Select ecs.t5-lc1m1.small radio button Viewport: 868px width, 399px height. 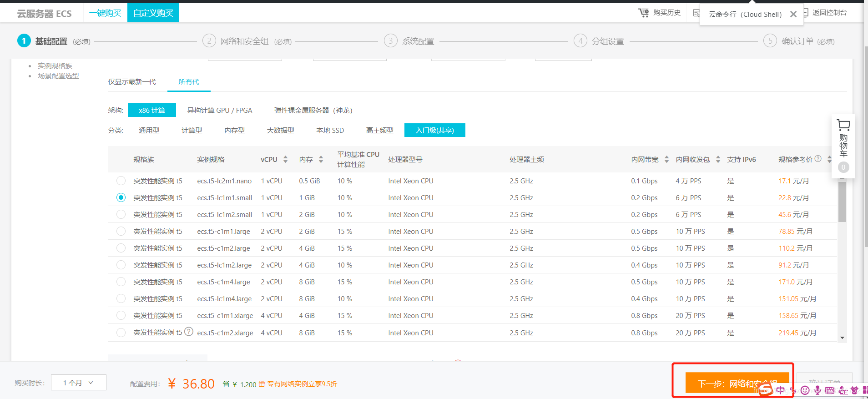[x=121, y=197]
